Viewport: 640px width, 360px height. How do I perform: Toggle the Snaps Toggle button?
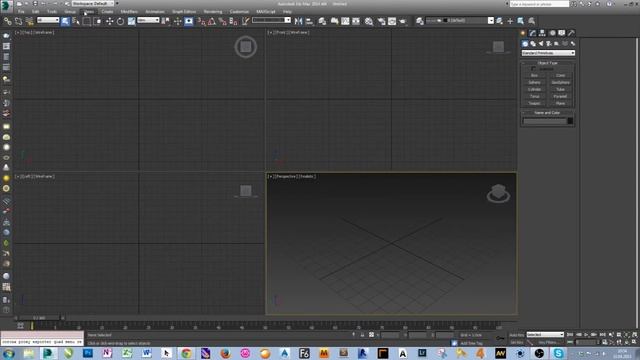pyautogui.click(x=201, y=21)
